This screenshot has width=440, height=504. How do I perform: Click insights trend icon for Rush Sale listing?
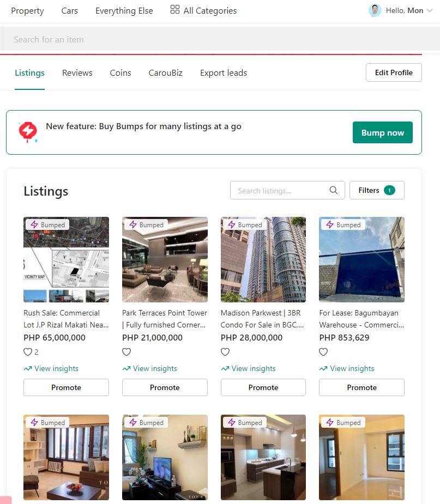pyautogui.click(x=28, y=368)
